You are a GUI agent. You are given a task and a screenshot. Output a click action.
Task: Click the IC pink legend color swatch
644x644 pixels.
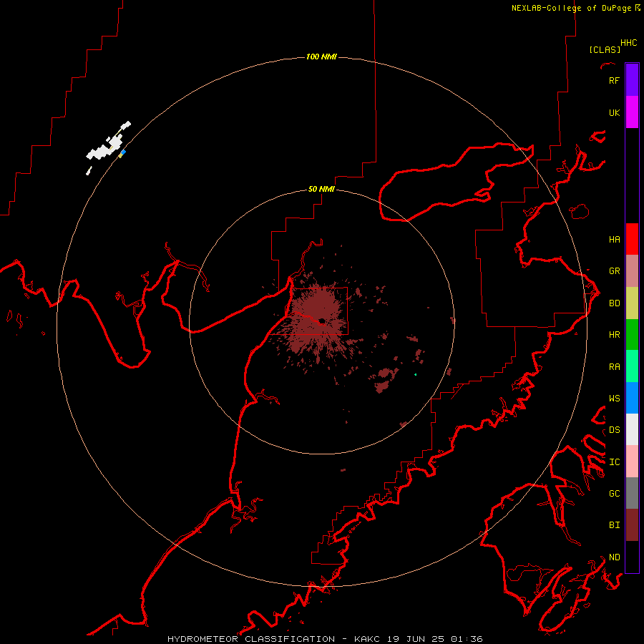point(632,462)
